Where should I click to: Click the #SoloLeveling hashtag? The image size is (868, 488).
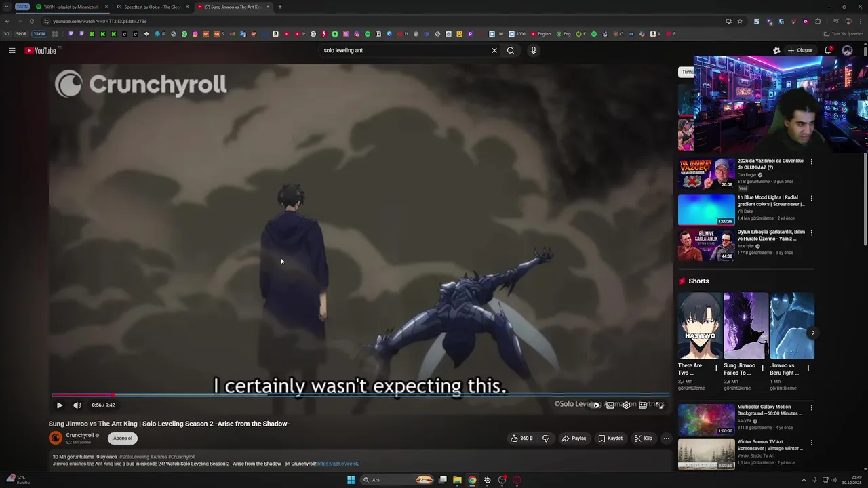pyautogui.click(x=134, y=457)
